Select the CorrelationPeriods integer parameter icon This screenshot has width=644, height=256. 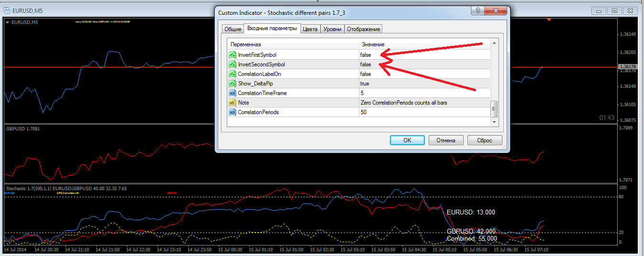click(233, 112)
